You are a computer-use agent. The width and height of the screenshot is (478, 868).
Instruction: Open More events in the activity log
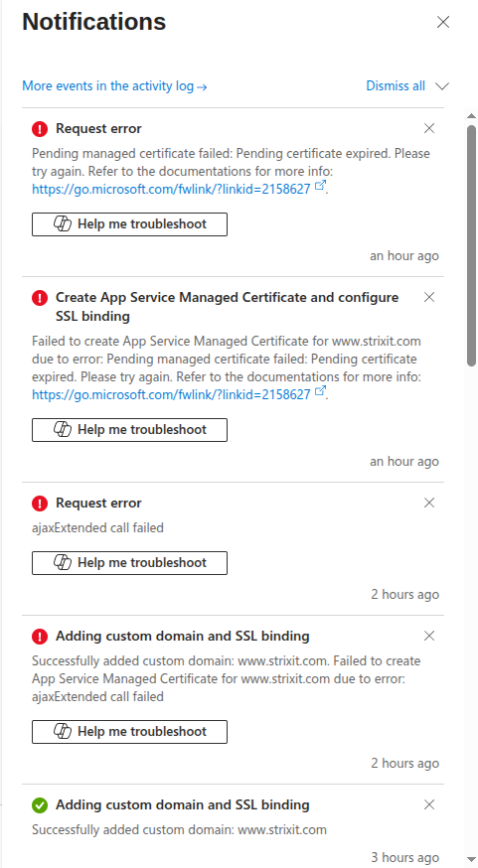[x=114, y=85]
